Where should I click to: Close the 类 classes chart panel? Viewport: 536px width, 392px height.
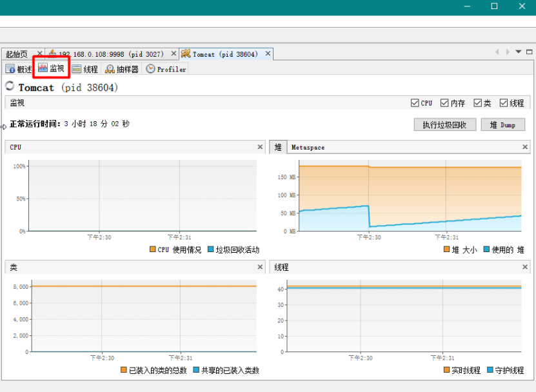click(260, 267)
